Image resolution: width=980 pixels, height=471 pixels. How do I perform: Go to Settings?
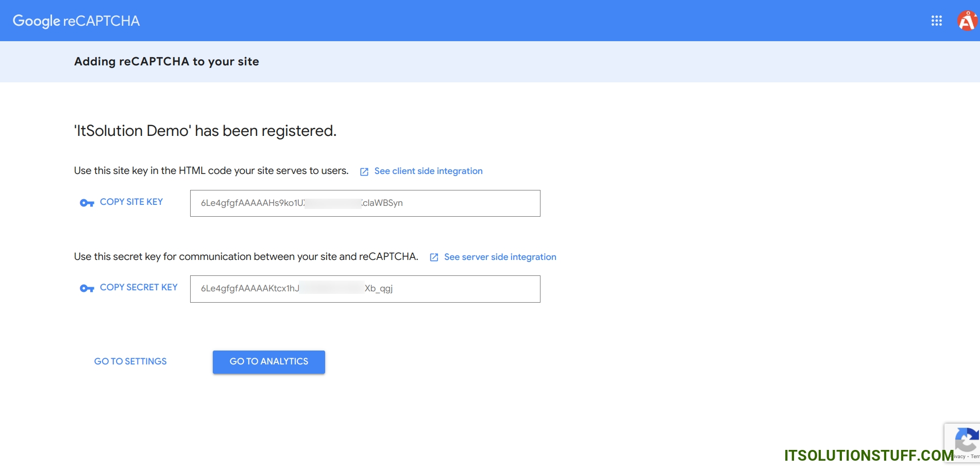click(x=130, y=361)
